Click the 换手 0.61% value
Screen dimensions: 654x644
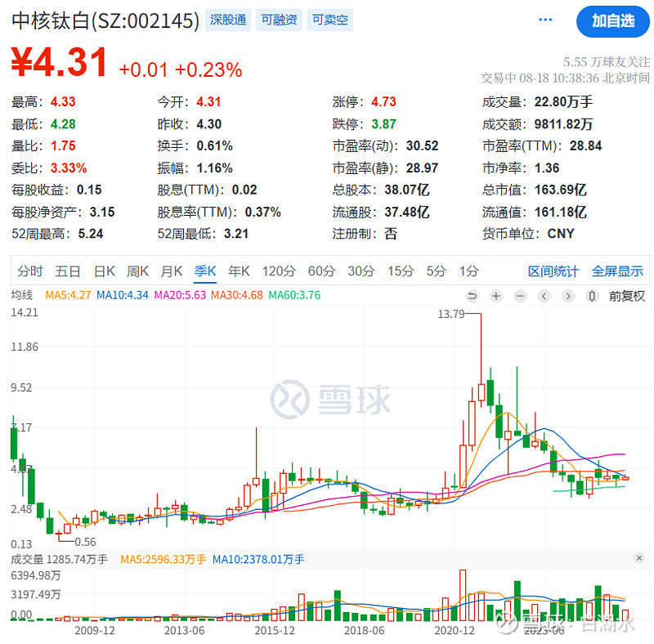click(214, 145)
